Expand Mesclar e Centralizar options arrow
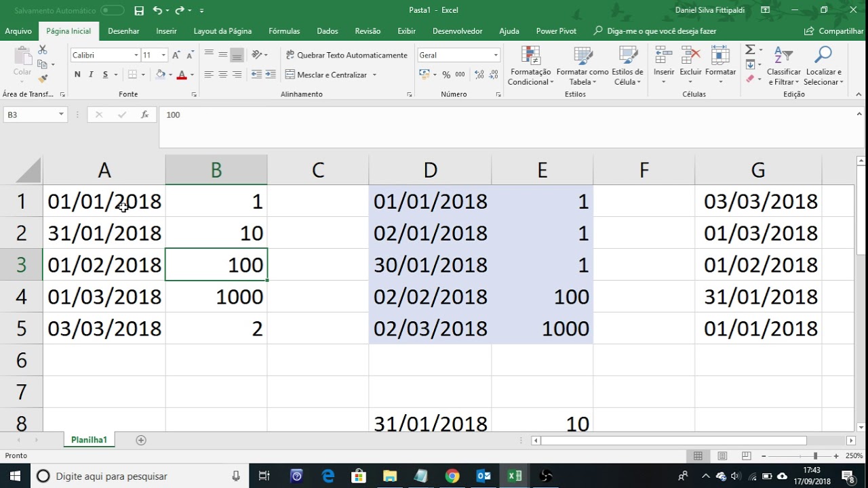 point(374,75)
